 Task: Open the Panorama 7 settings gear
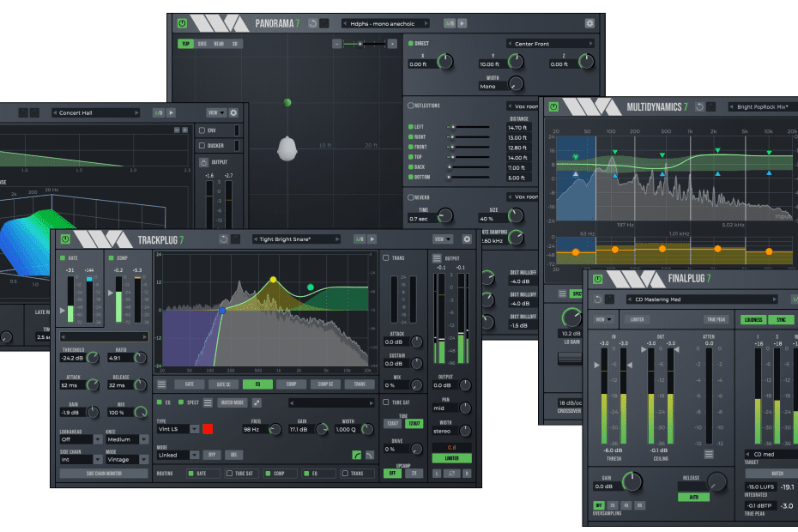click(589, 23)
